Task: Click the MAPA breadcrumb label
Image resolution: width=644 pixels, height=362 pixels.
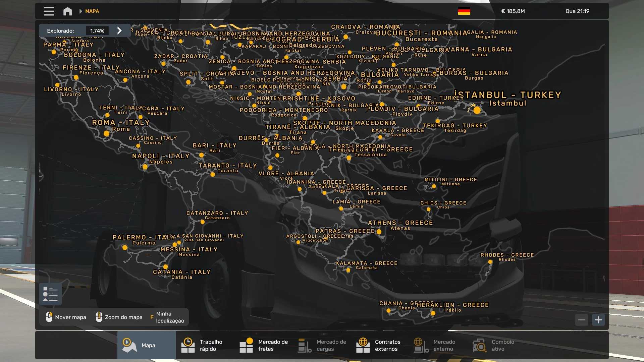Action: [x=92, y=11]
